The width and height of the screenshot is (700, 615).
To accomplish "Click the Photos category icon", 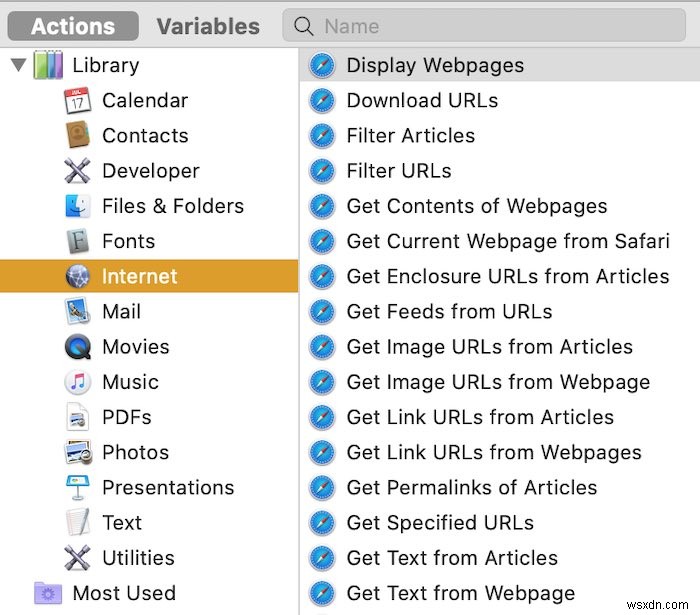I will [78, 452].
